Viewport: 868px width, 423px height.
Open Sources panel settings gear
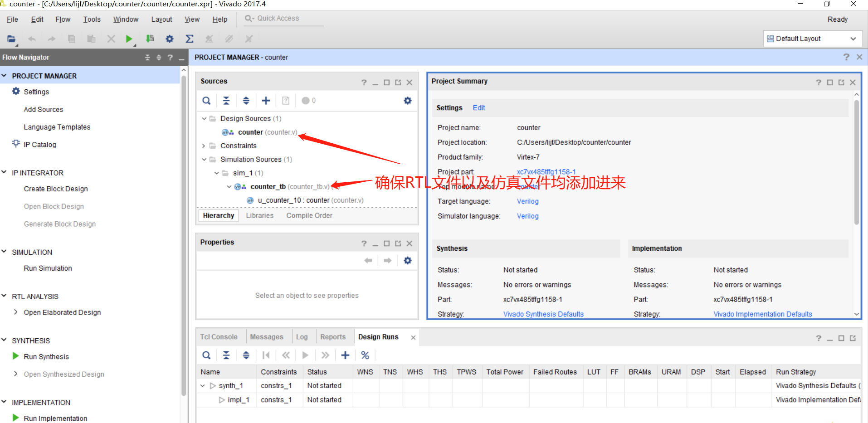pos(408,101)
